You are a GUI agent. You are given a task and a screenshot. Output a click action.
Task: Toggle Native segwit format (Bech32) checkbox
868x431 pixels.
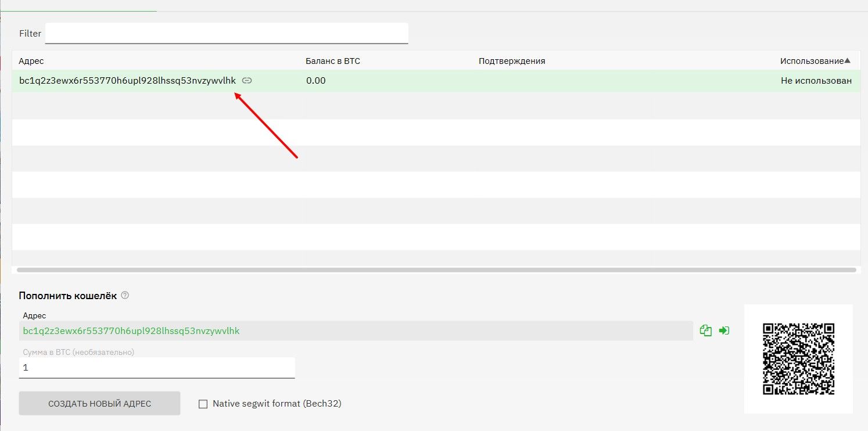[203, 404]
